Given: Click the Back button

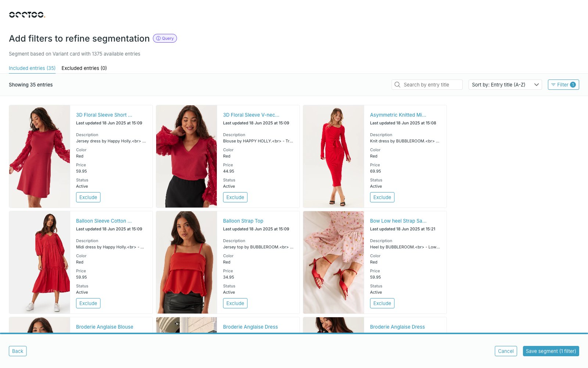Looking at the screenshot, I should 18,351.
